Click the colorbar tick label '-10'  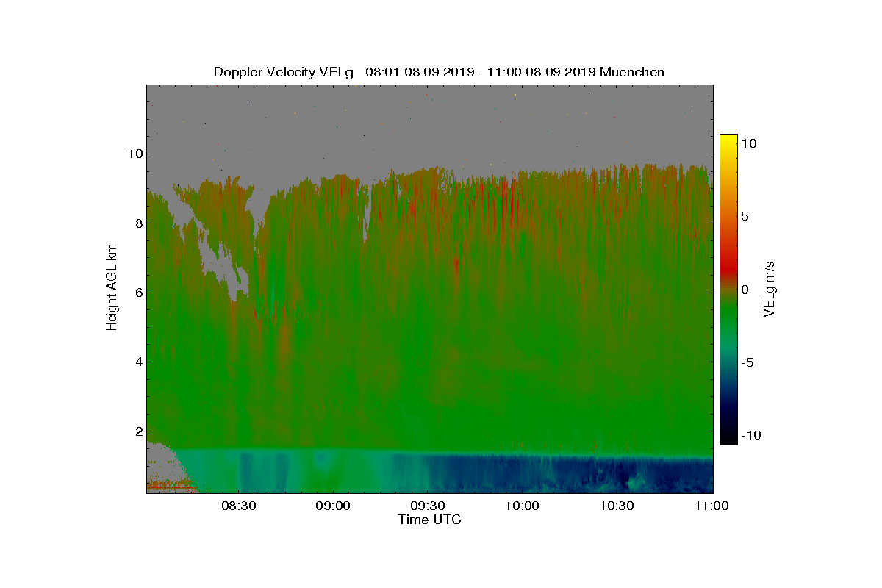coord(750,435)
